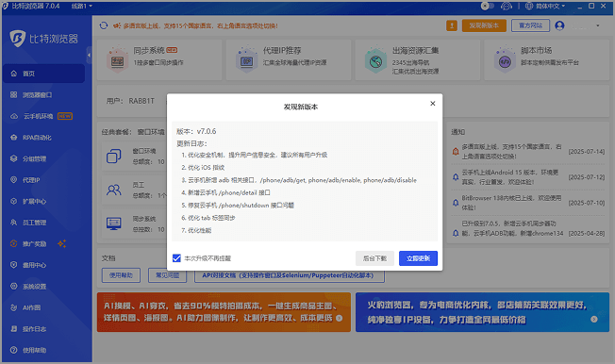Click the 使用帮助 sidebar icon
Screen dimensions: 615x364
(14, 350)
